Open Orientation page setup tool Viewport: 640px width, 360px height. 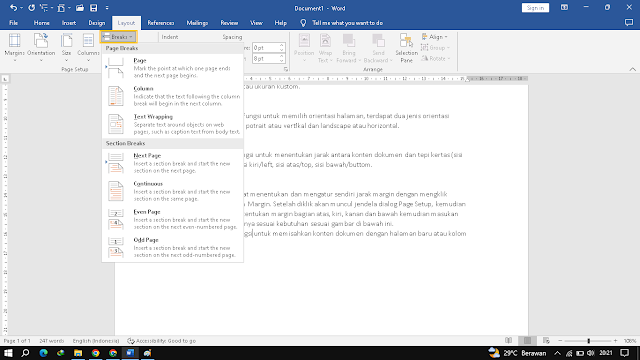[41, 47]
